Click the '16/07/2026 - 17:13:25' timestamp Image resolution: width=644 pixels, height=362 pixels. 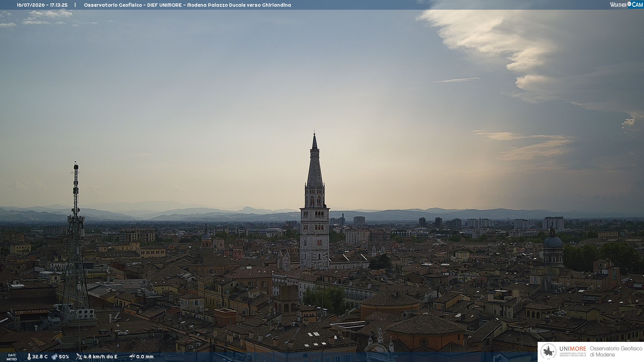coord(42,5)
